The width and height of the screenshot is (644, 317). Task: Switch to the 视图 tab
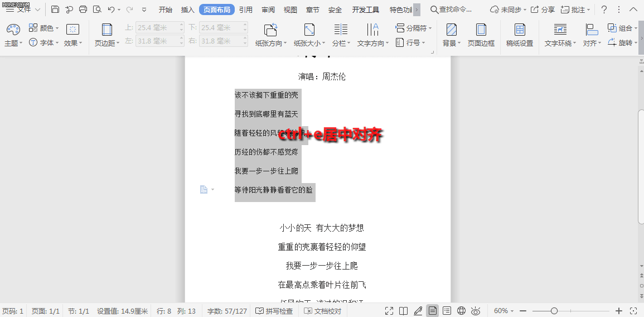pos(290,10)
